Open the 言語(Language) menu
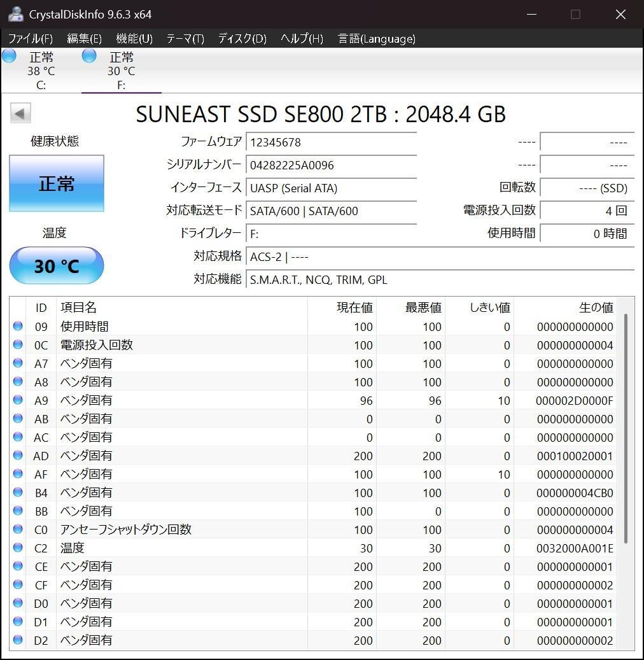Image resolution: width=644 pixels, height=660 pixels. coord(378,38)
